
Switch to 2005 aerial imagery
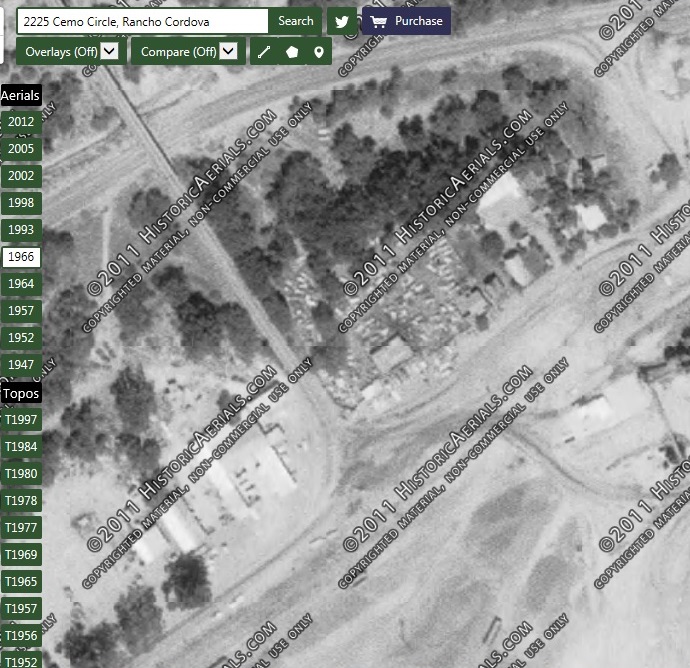pos(21,149)
